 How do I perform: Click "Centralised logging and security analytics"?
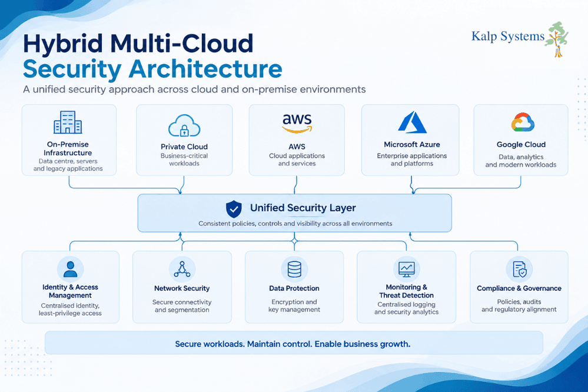click(x=407, y=308)
